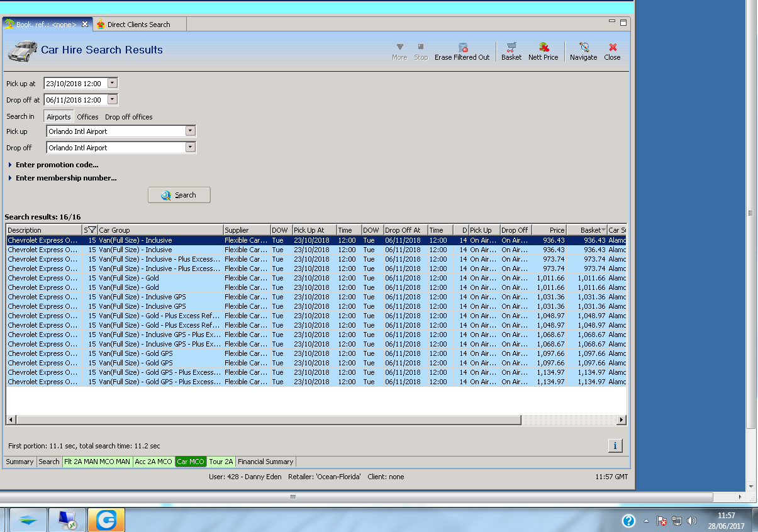758x532 pixels.
Task: Open Flt 2A MAN MCO MAN tab
Action: click(97, 462)
